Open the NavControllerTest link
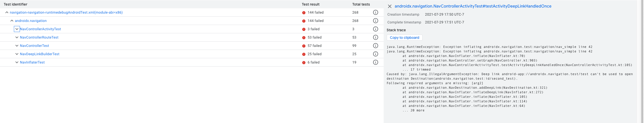The height and width of the screenshot is (123, 644). click(34, 46)
